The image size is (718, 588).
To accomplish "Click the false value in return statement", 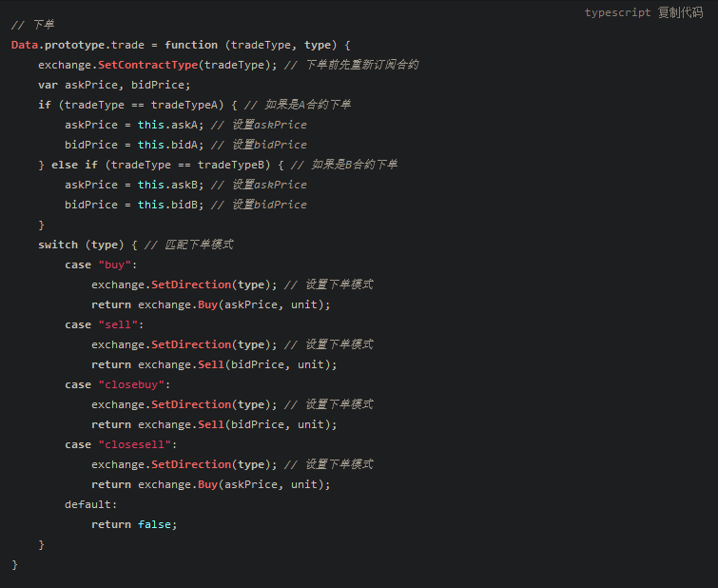I will point(158,524).
